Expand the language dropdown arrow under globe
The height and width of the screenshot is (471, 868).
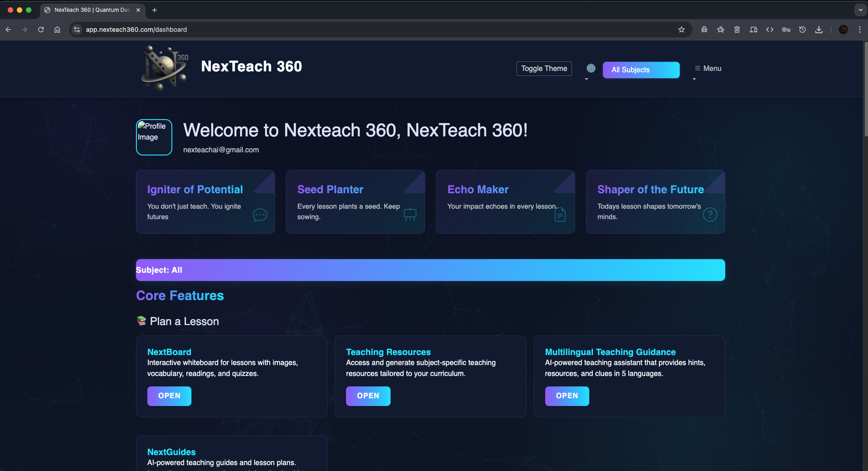(587, 79)
